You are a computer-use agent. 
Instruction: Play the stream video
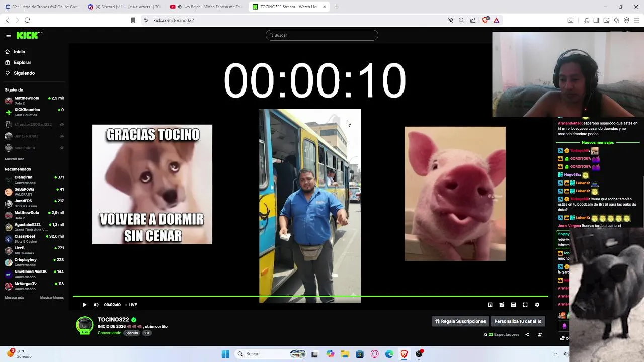(84, 305)
